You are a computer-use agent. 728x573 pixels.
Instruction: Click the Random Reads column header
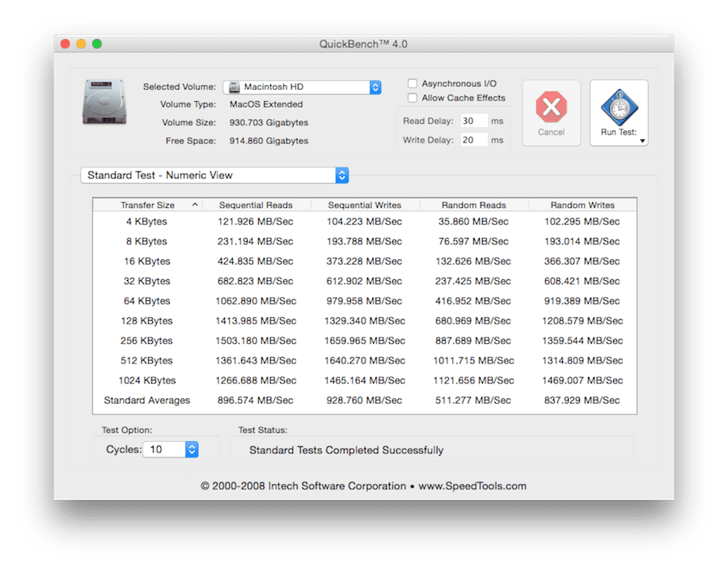[474, 206]
